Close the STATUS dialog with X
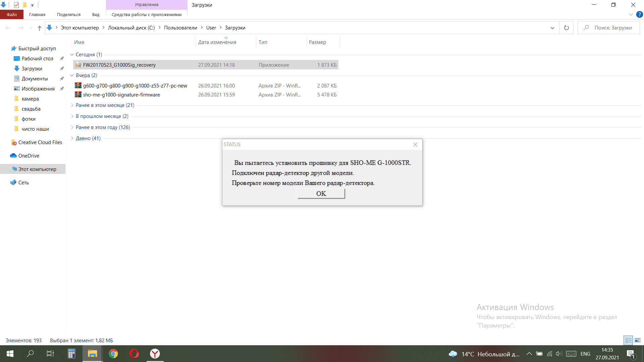Image resolution: width=644 pixels, height=362 pixels. click(x=415, y=144)
